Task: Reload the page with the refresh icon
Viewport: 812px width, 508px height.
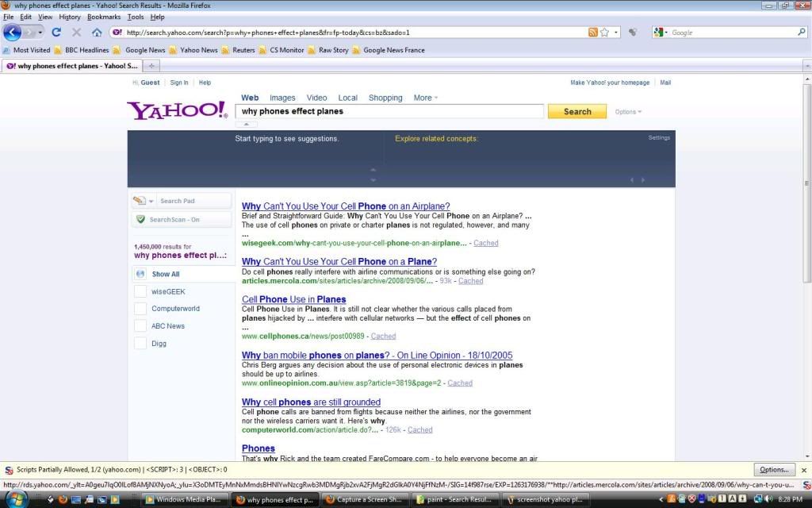Action: pos(56,32)
